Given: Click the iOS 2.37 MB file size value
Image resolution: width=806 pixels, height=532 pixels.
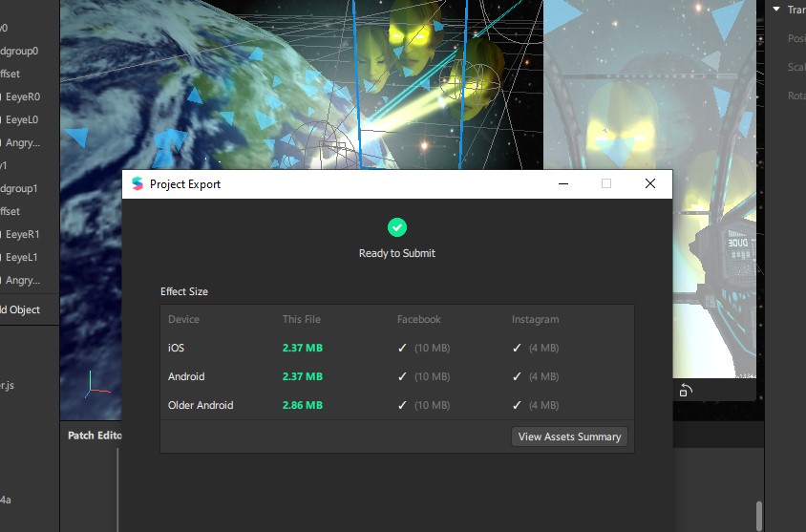Looking at the screenshot, I should [303, 348].
